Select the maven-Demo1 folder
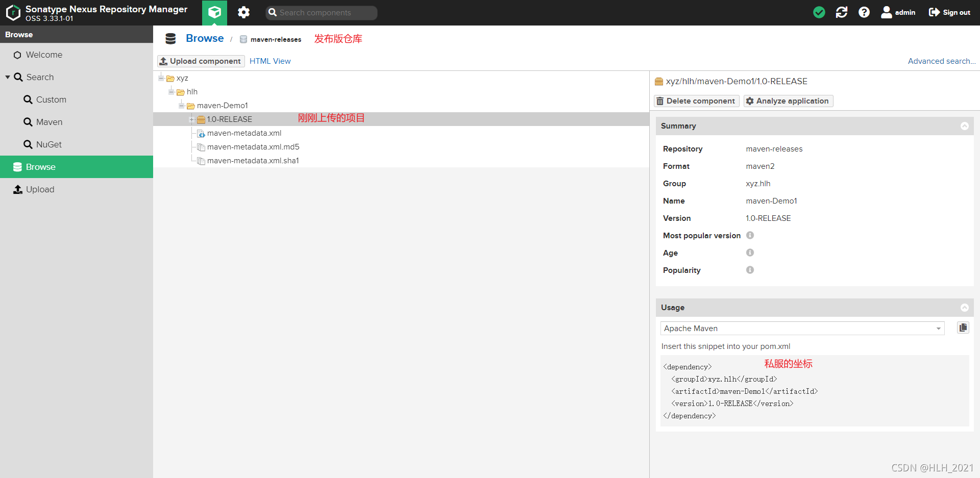 (x=223, y=106)
